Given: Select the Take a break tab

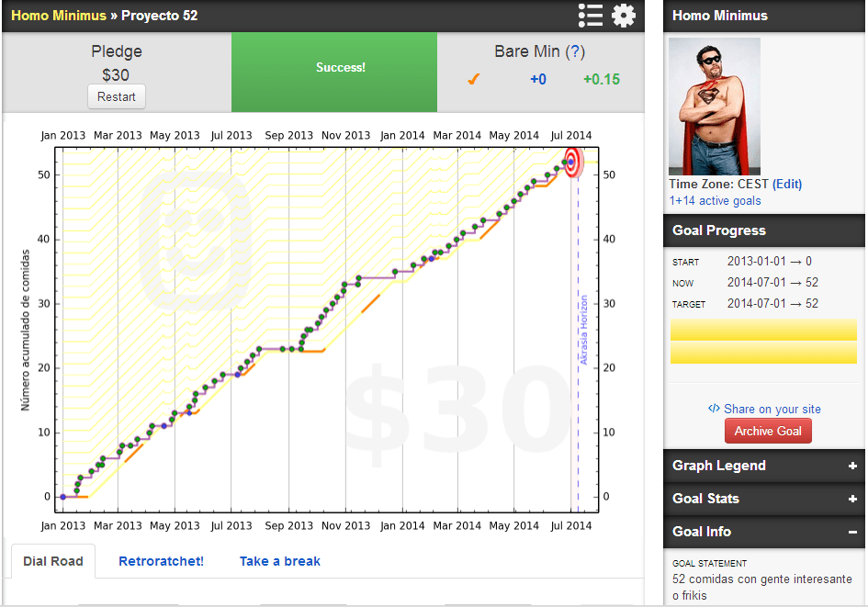Looking at the screenshot, I should coord(279,561).
